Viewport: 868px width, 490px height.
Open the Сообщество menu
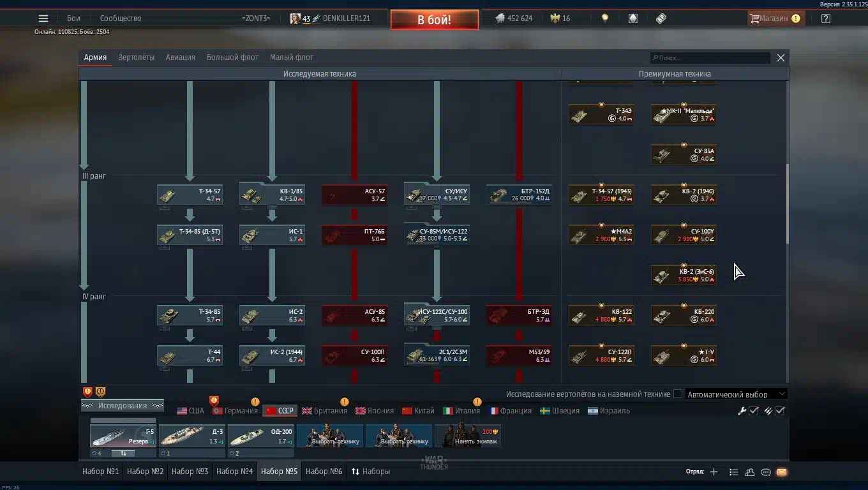coord(121,19)
